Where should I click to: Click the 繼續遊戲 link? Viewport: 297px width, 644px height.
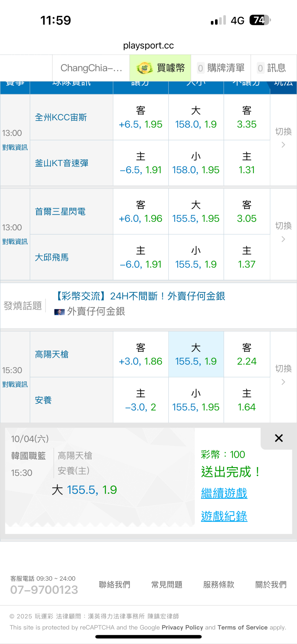click(224, 493)
